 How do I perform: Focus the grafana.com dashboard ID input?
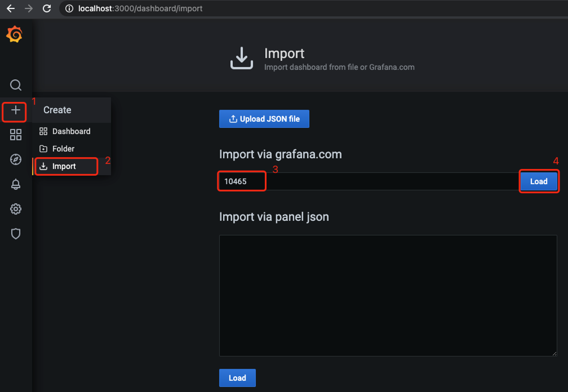click(369, 181)
